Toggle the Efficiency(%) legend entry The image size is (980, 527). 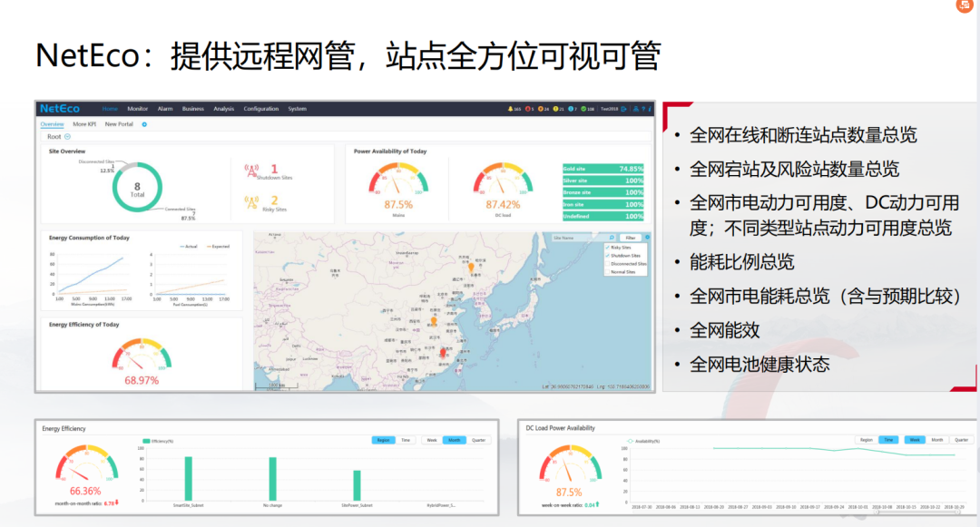(x=158, y=442)
